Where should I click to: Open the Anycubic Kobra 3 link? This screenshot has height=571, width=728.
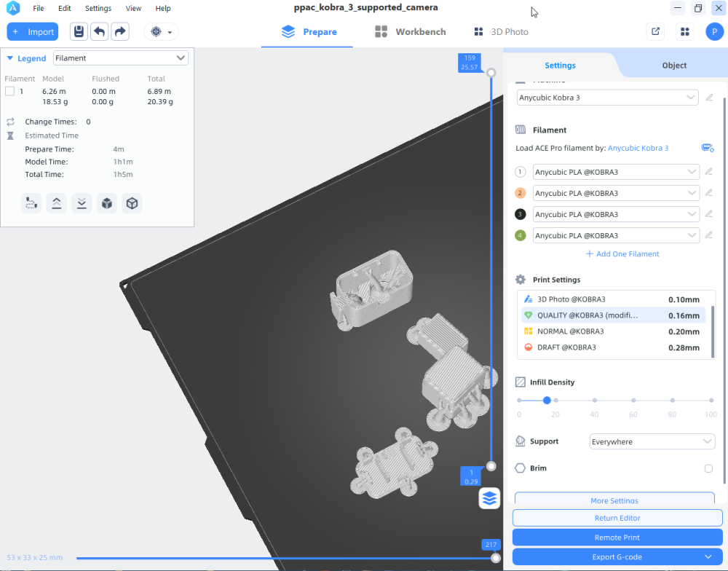638,148
